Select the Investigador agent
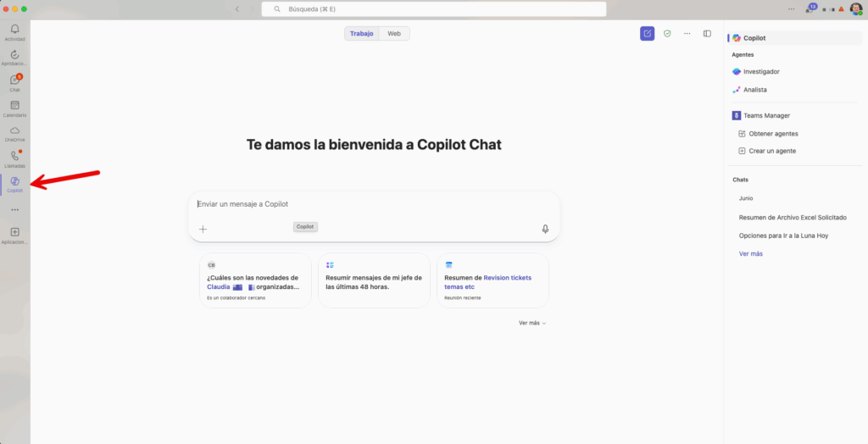 [760, 72]
